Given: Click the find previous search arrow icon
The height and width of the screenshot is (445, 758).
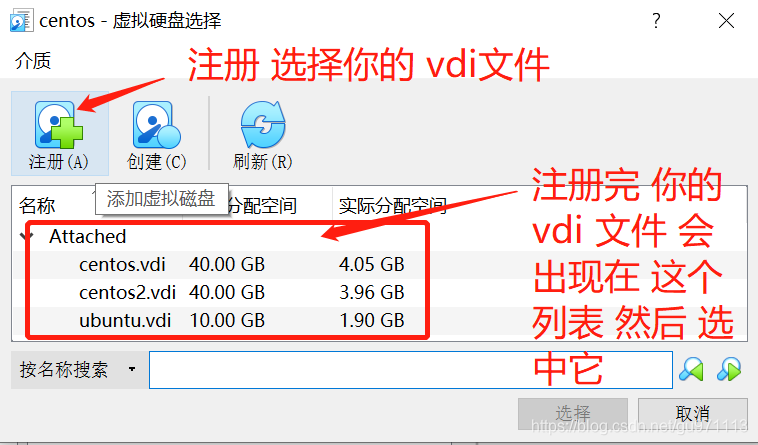Looking at the screenshot, I should (691, 370).
